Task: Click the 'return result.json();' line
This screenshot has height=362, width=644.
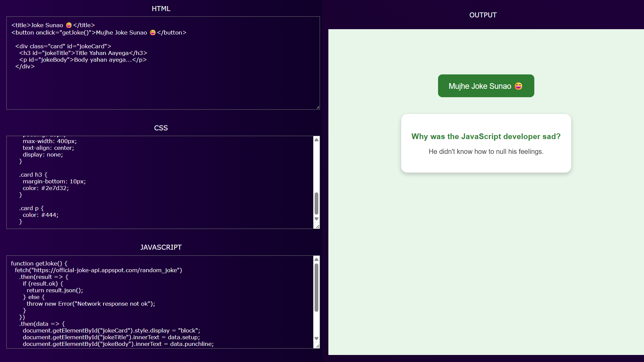Action: 55,290
